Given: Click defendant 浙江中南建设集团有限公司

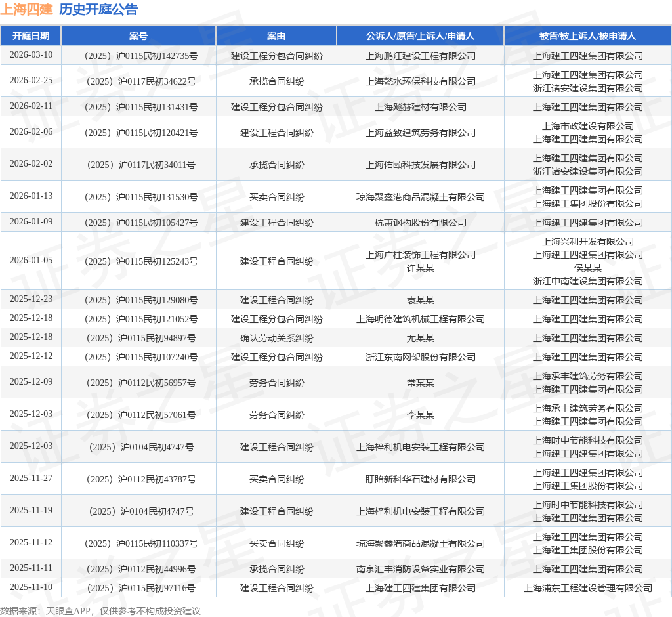Looking at the screenshot, I should coord(587,282).
